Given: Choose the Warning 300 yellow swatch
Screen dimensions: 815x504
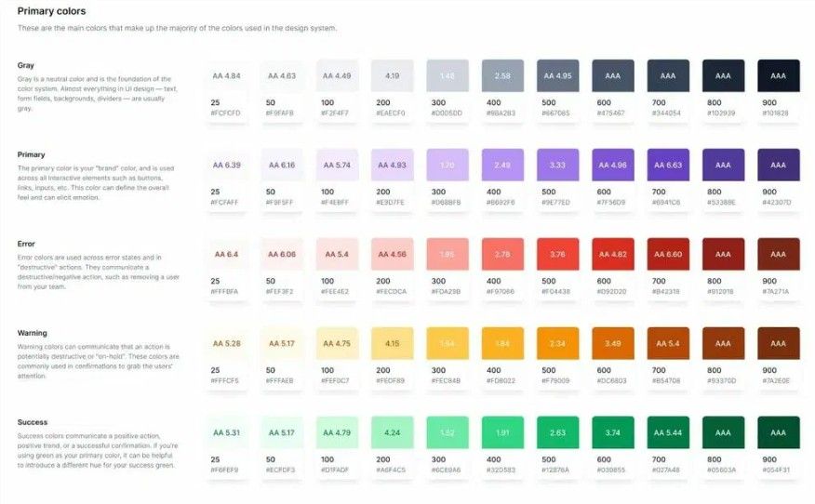Looking at the screenshot, I should coord(448,343).
